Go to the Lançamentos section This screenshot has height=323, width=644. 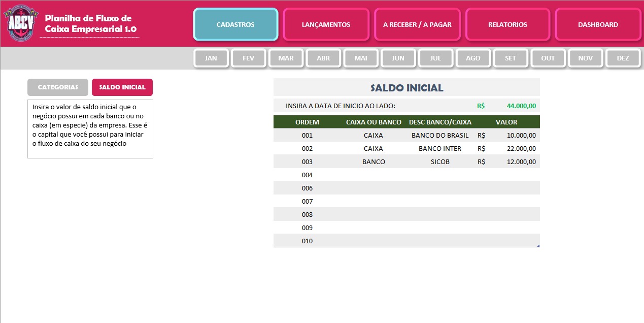[326, 24]
